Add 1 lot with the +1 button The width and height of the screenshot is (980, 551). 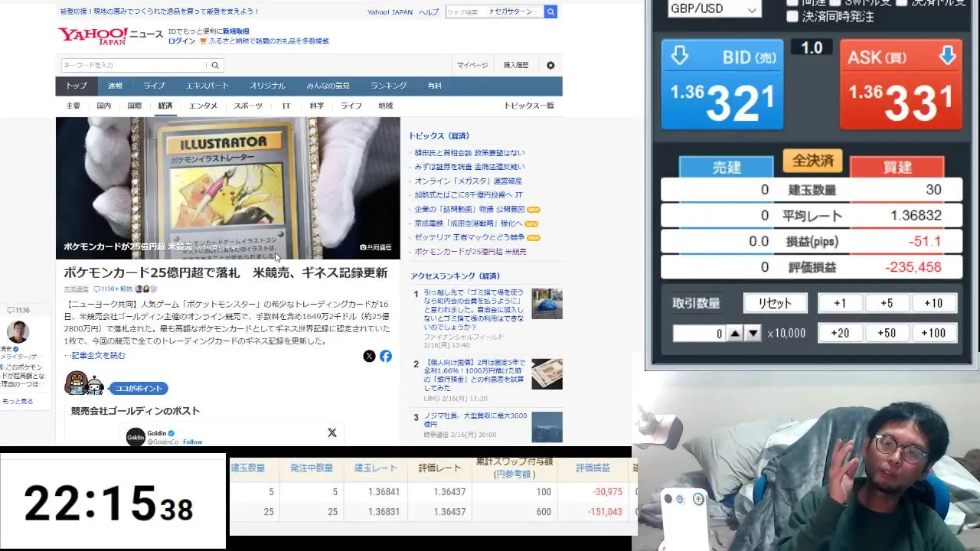coord(840,303)
